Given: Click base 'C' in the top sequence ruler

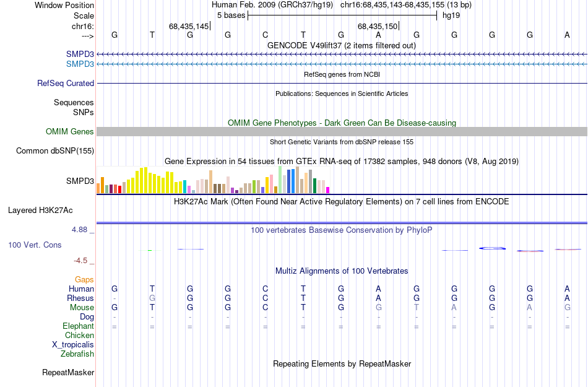Looking at the screenshot, I should (x=265, y=35).
